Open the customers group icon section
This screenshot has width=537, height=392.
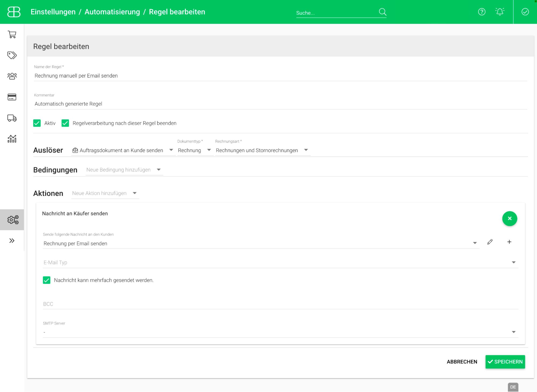tap(12, 76)
